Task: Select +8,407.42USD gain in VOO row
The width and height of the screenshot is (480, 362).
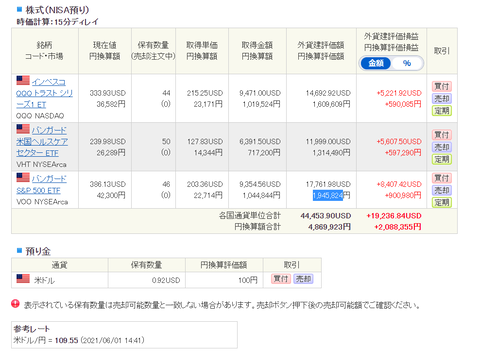Action: point(399,184)
